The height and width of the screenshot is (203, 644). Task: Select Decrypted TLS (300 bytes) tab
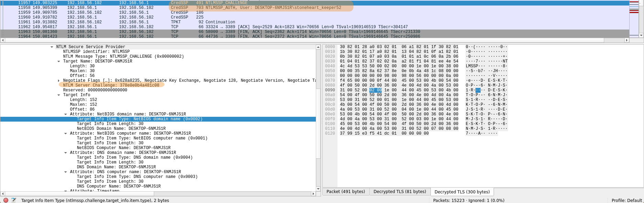click(462, 192)
